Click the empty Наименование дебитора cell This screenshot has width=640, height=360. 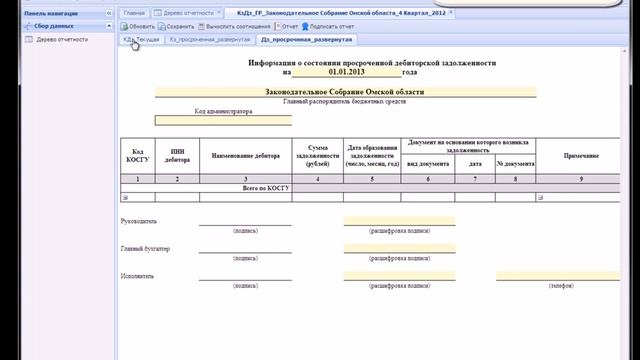pyautogui.click(x=246, y=198)
